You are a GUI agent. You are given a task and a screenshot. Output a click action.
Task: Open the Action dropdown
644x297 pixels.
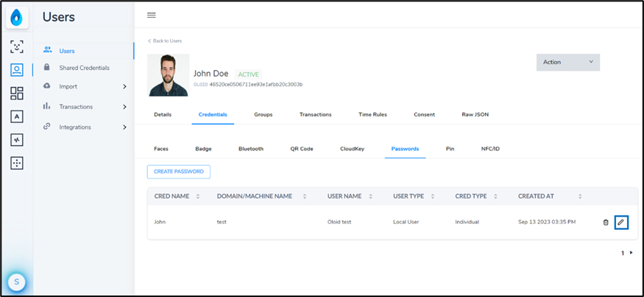(568, 62)
